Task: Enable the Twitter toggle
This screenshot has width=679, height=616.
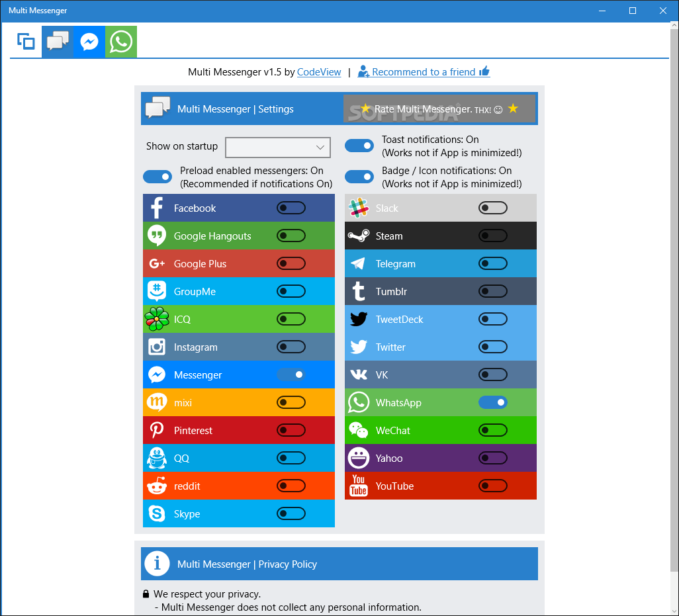Action: (x=493, y=347)
